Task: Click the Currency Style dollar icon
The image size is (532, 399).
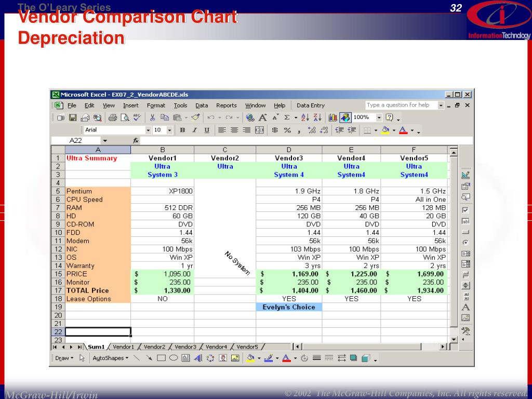Action: (275, 130)
